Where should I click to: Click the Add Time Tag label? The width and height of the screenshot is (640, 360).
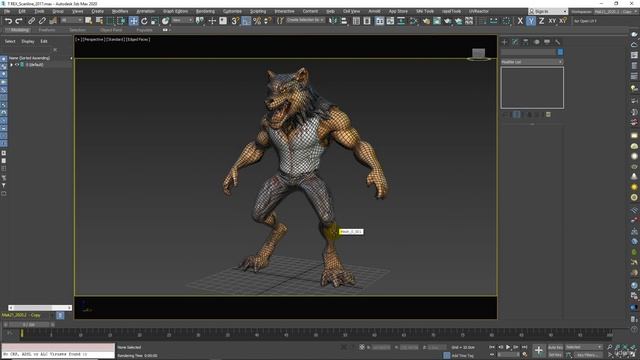point(462,356)
